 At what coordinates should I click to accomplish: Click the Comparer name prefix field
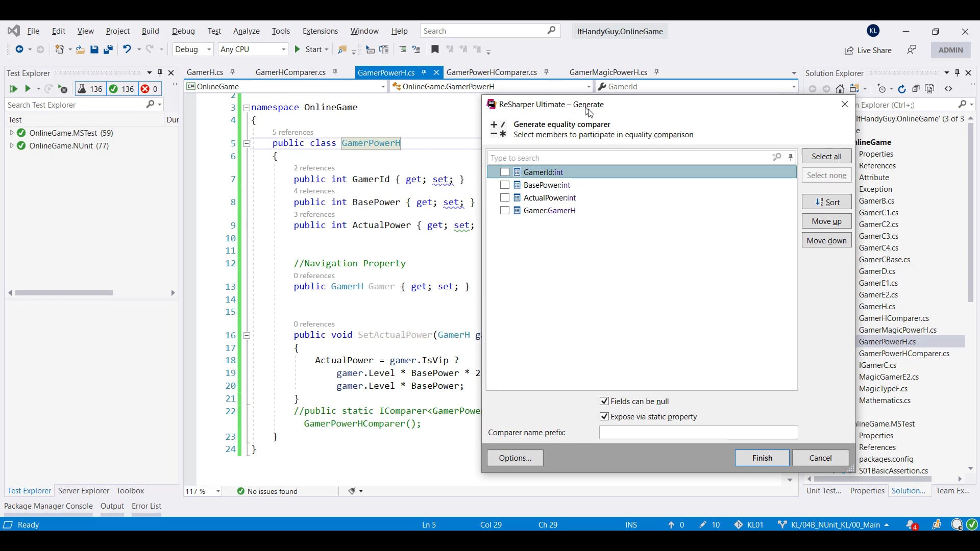698,433
